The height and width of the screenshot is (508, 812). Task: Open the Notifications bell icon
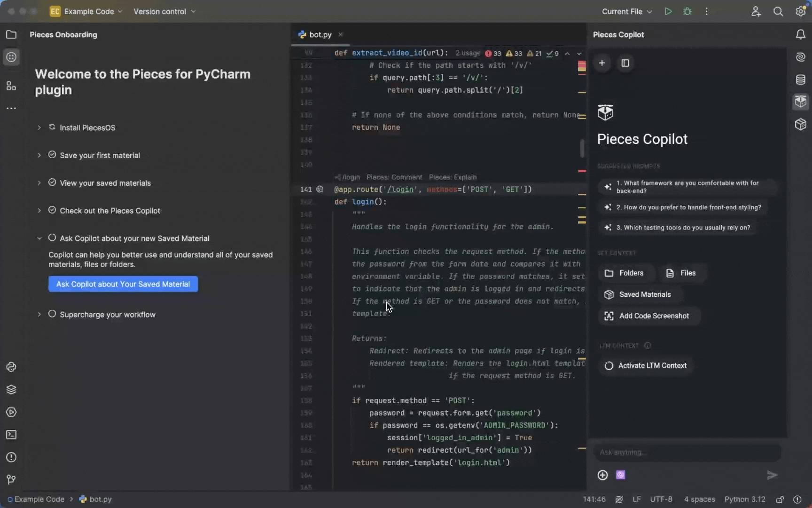tap(801, 34)
